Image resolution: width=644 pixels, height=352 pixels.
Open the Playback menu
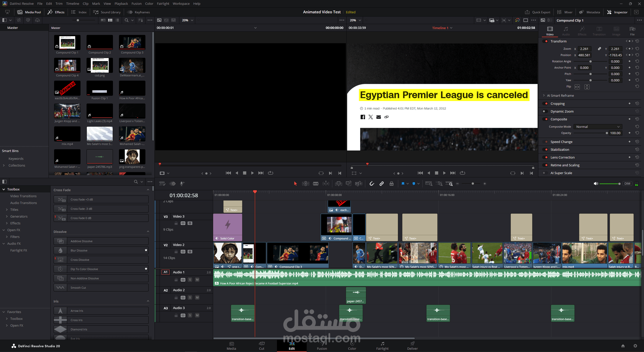[x=121, y=4]
